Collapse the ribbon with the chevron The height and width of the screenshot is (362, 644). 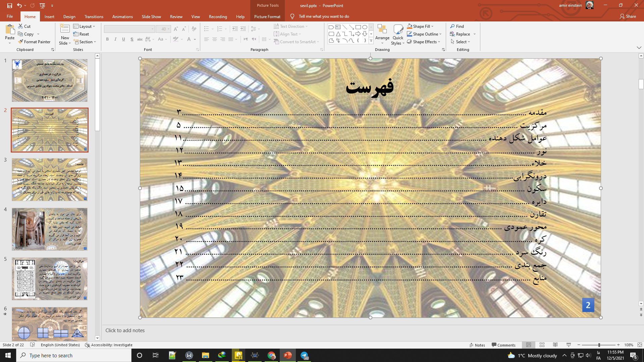point(639,48)
